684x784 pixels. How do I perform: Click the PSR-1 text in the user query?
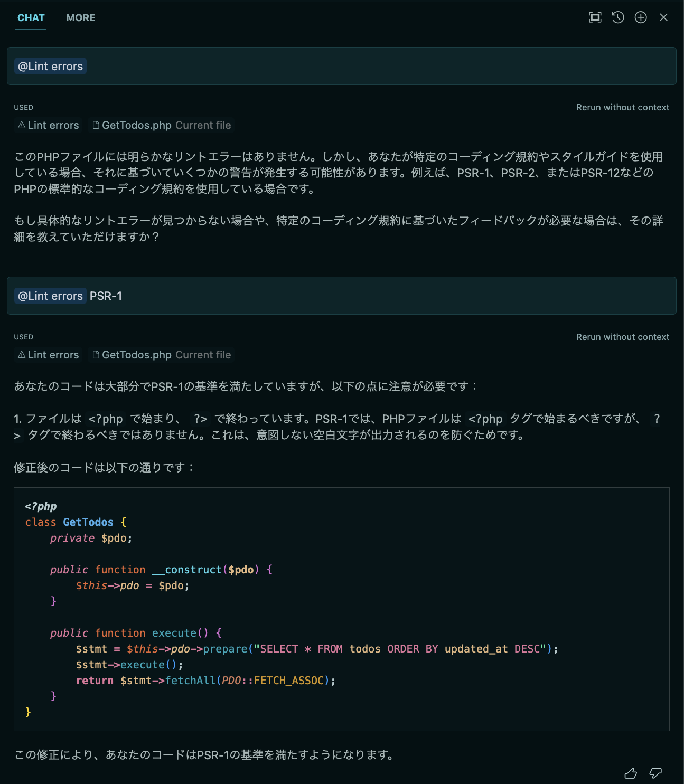105,296
